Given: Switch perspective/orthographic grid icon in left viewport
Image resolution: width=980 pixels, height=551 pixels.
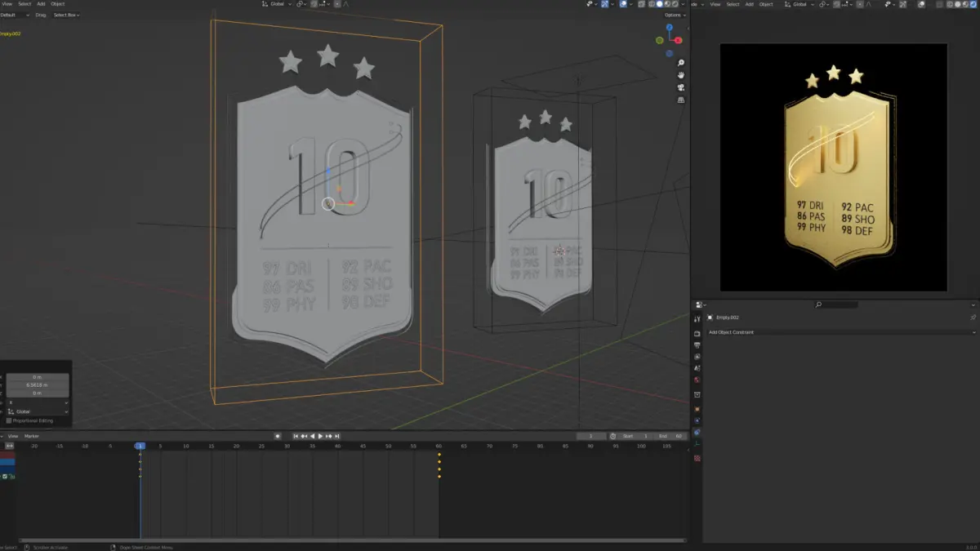Looking at the screenshot, I should click(680, 100).
